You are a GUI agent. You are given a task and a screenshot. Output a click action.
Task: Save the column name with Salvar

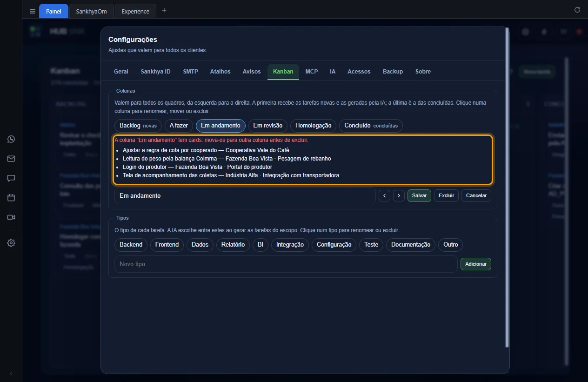[x=419, y=196]
